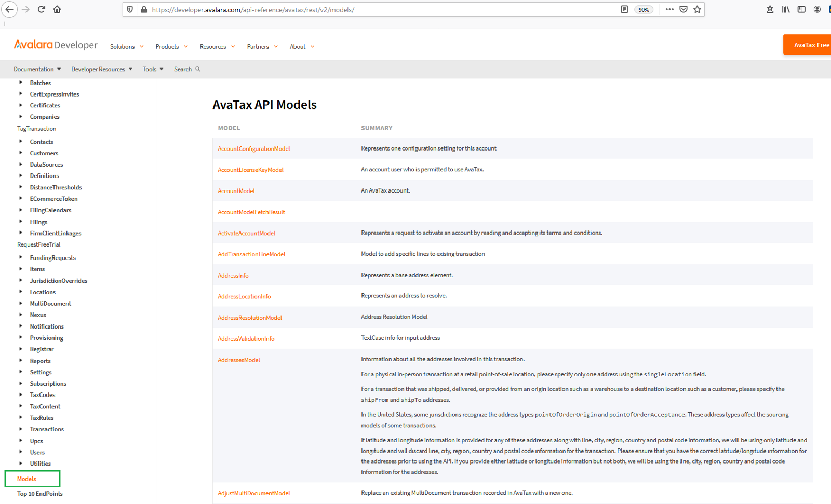Expand the Batches sidebar section arrow

pyautogui.click(x=21, y=83)
